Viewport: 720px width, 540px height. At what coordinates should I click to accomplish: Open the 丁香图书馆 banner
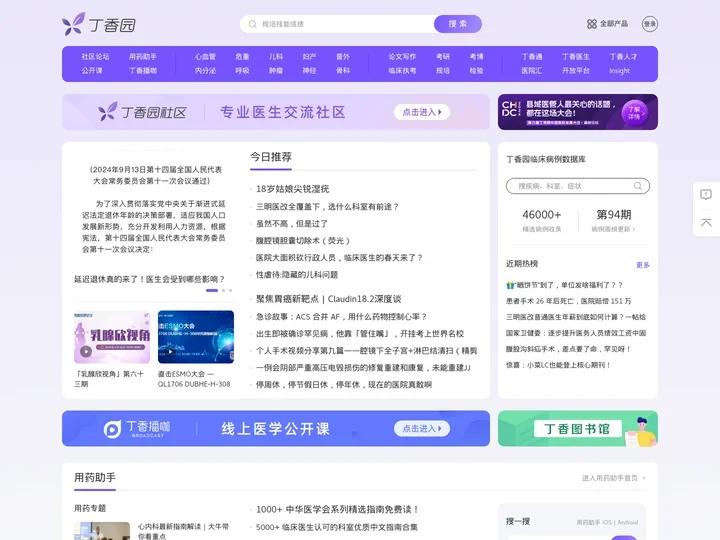(x=578, y=428)
